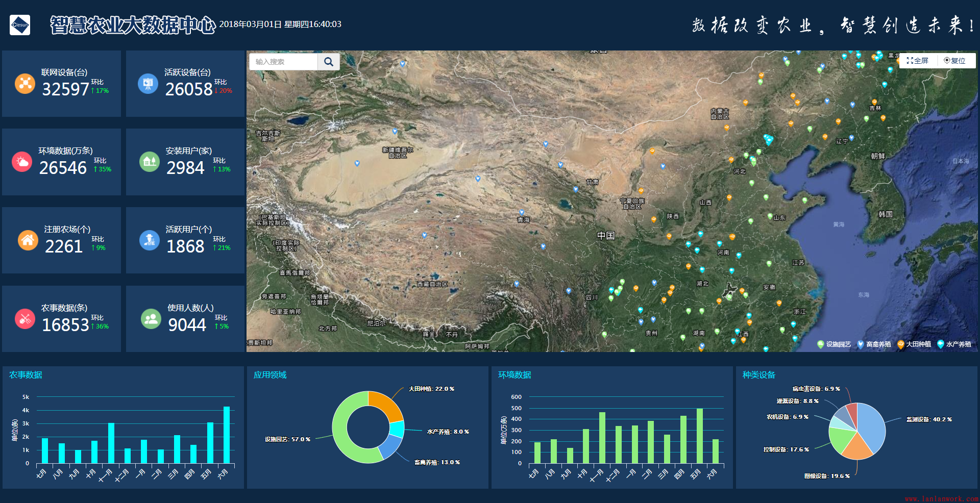Image resolution: width=980 pixels, height=503 pixels.
Task: Click the green 安装用户 house icon
Action: coord(150,162)
